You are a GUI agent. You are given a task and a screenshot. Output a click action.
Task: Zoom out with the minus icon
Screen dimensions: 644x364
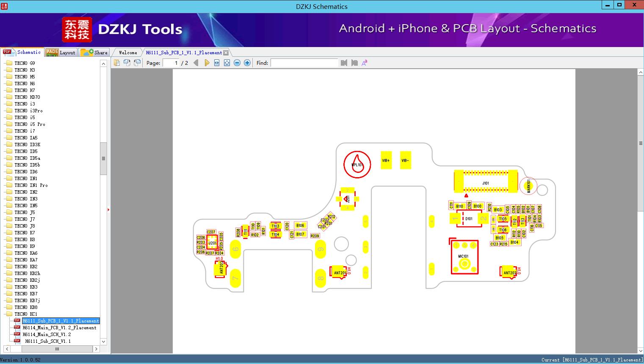point(237,63)
